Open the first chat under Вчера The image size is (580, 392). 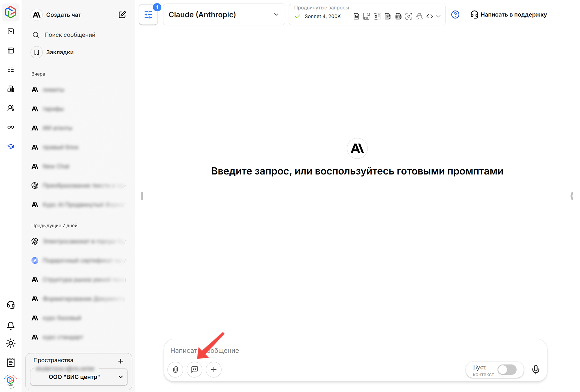[78, 90]
